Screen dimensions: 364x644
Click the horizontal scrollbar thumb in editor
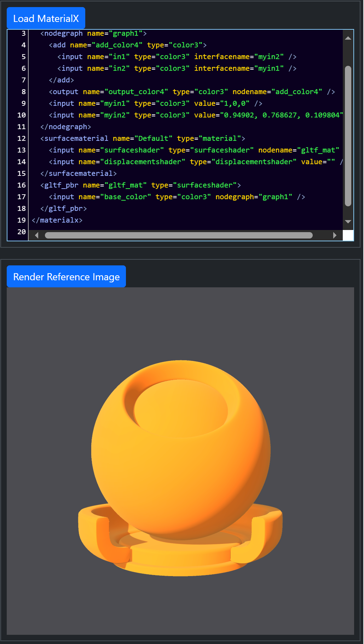pos(179,235)
